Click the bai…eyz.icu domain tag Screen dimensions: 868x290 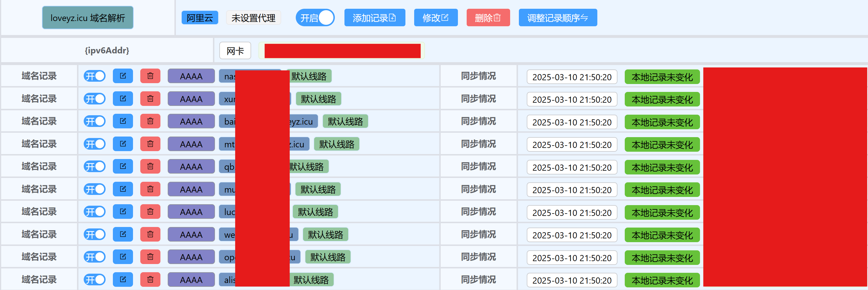pos(268,121)
